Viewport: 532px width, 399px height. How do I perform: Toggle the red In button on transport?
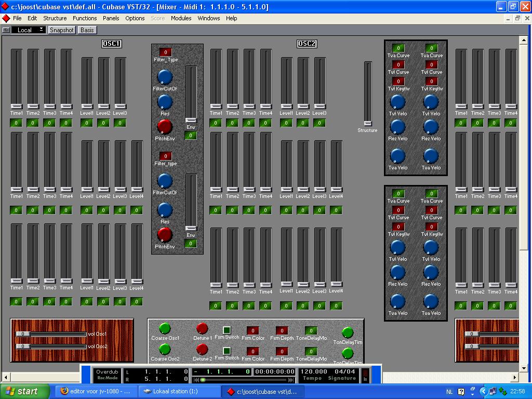click(x=365, y=375)
